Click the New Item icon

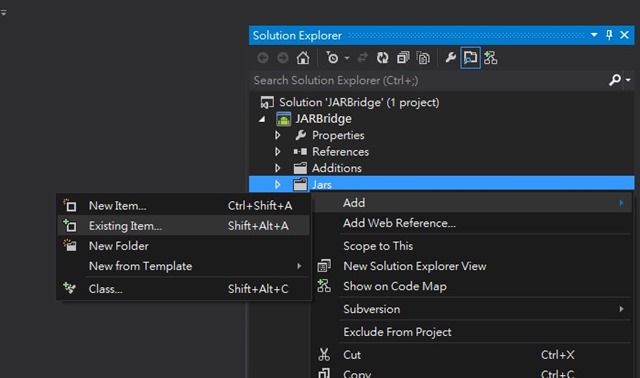(x=70, y=205)
